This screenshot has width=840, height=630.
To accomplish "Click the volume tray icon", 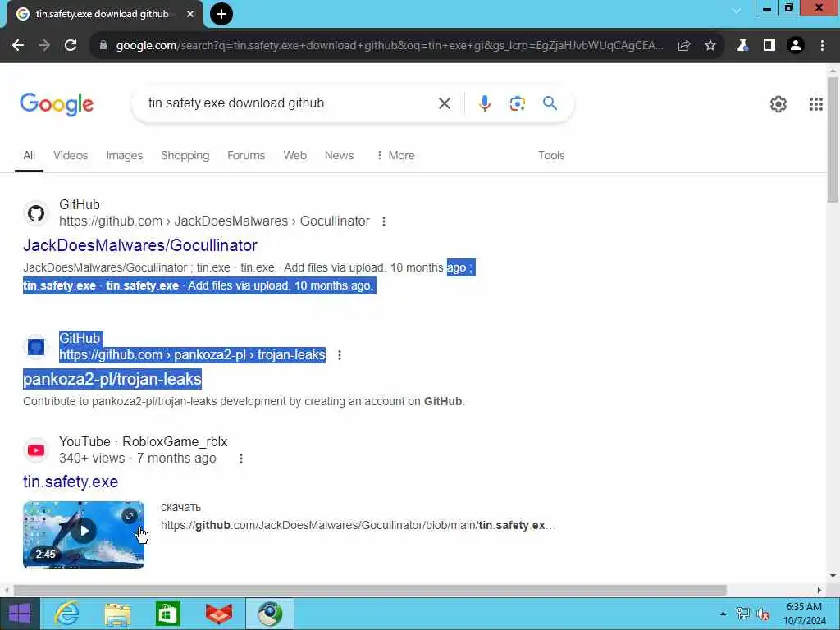I will coord(764,614).
